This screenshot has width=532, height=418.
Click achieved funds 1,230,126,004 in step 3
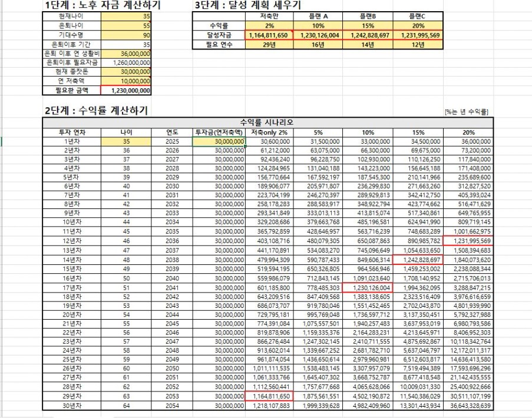[x=318, y=35]
